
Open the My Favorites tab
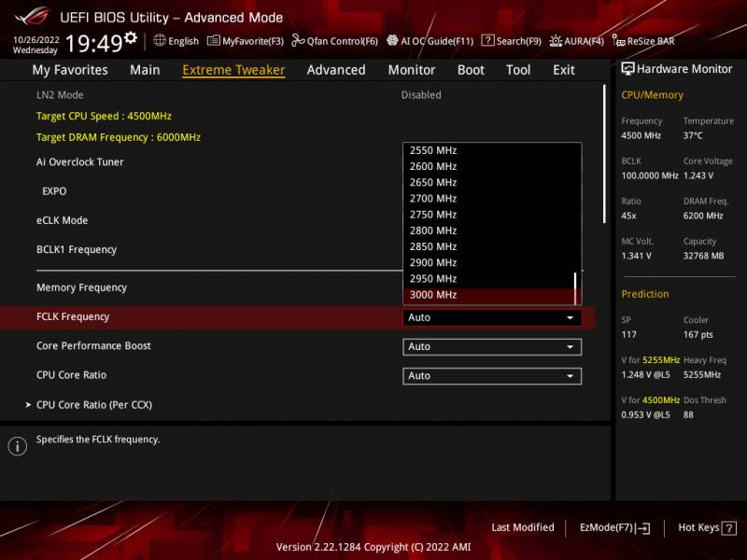point(70,70)
